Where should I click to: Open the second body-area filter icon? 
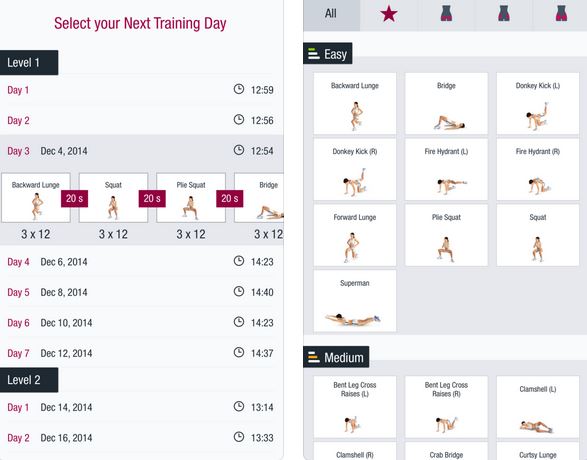[x=504, y=13]
